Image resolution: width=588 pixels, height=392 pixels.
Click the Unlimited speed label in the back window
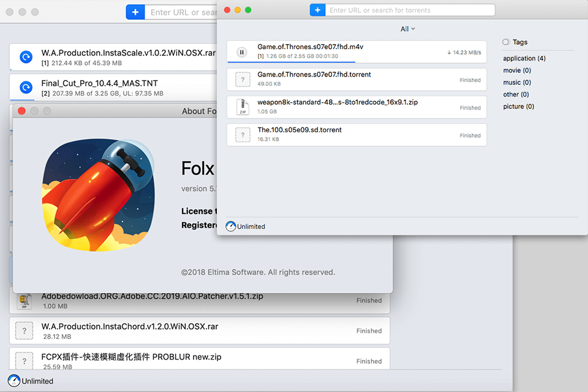click(37, 381)
